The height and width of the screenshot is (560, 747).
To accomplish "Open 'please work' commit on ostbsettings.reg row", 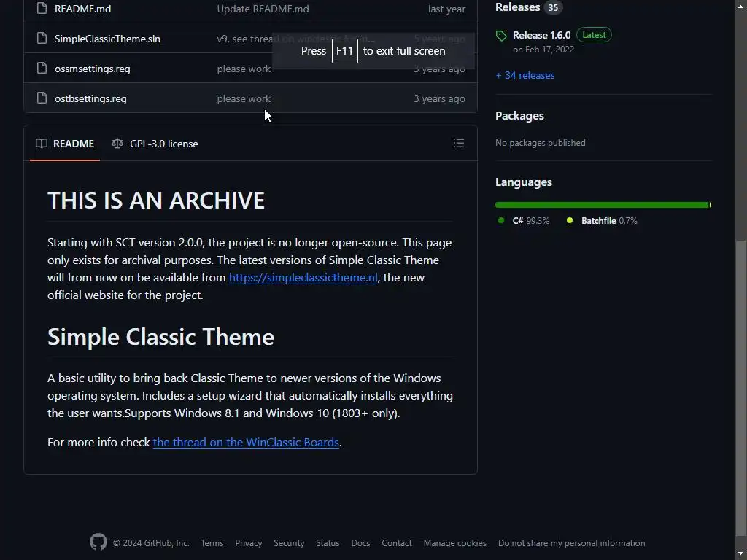I will [244, 98].
